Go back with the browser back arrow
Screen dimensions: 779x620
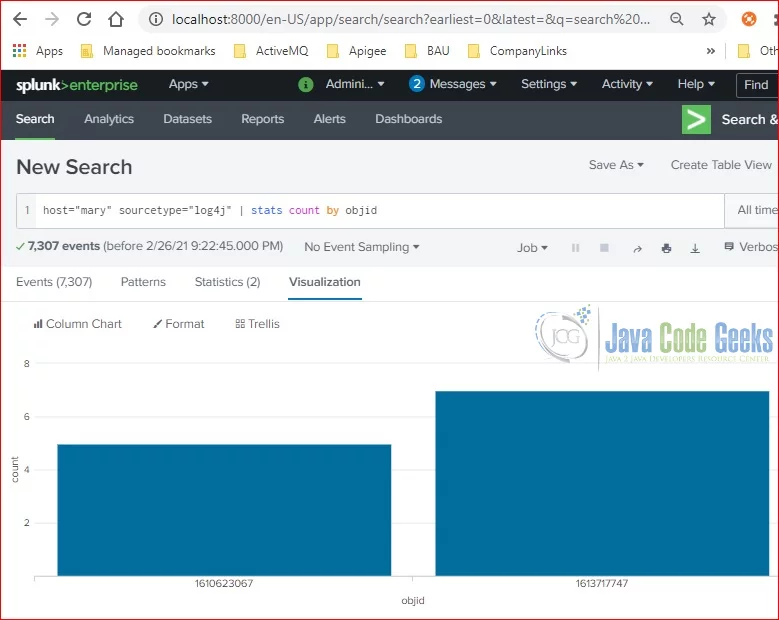[20, 19]
